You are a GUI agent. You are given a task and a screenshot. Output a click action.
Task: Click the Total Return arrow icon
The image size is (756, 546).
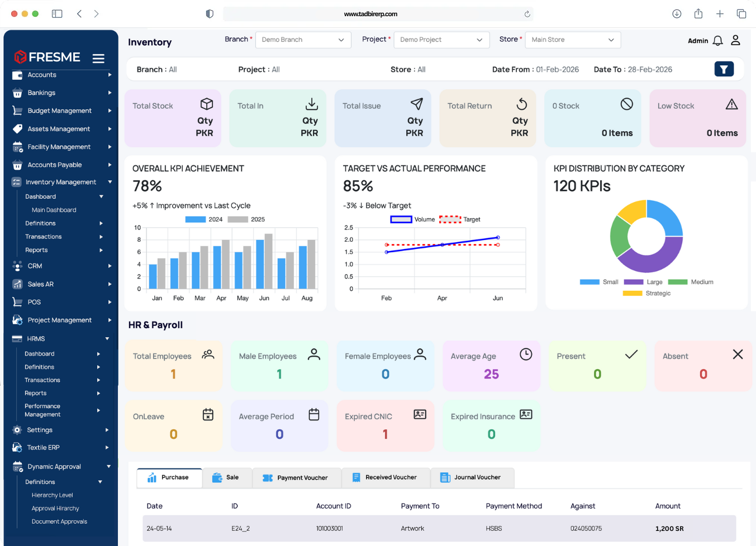[521, 104]
